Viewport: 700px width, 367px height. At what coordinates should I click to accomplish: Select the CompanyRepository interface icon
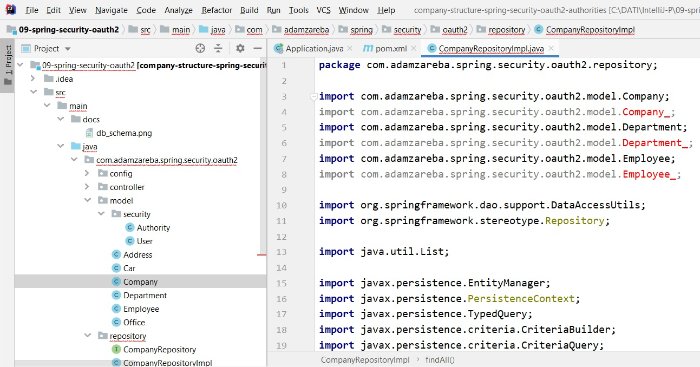coord(117,349)
